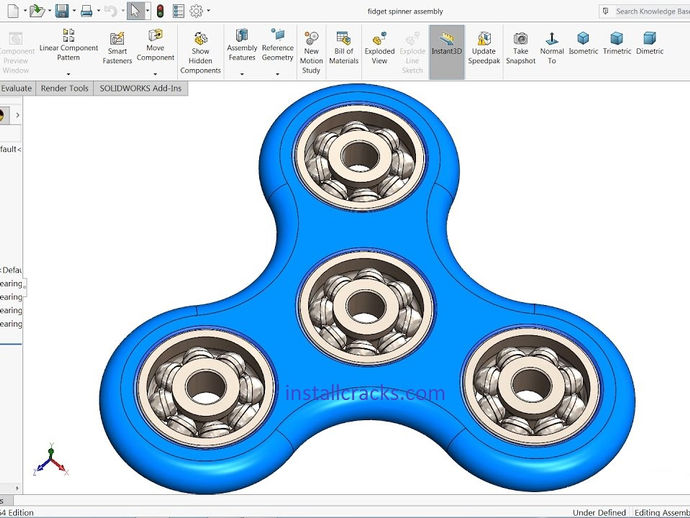Click the Print icon

(86, 11)
